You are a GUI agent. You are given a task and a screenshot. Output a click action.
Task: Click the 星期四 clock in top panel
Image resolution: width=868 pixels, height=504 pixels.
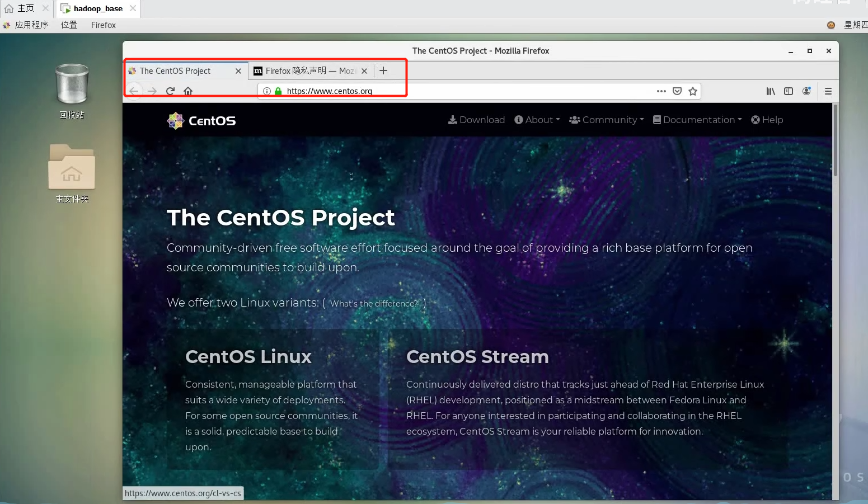[856, 25]
